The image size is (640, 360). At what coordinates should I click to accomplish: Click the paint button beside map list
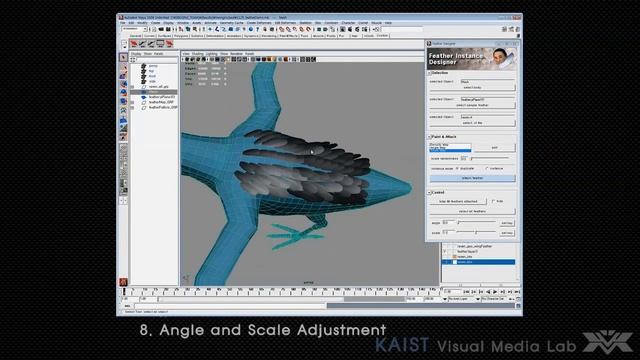494,147
